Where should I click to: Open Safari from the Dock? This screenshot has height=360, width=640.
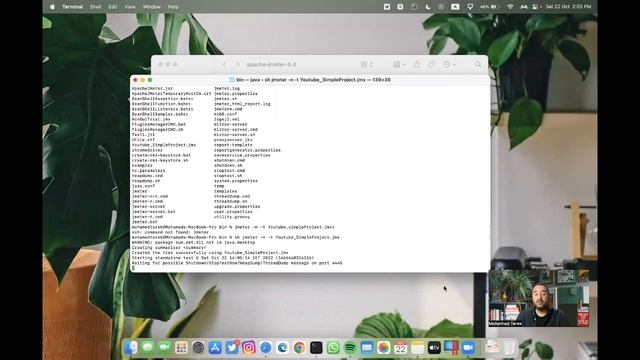266,348
